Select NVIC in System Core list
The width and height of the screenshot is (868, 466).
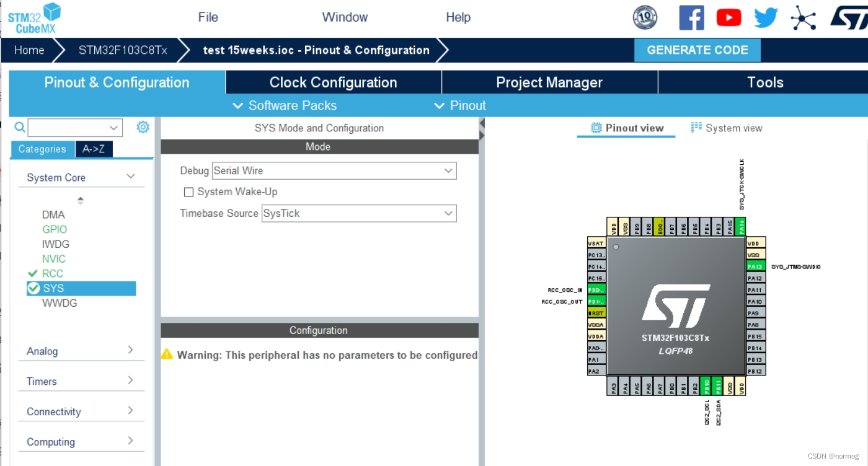click(54, 259)
